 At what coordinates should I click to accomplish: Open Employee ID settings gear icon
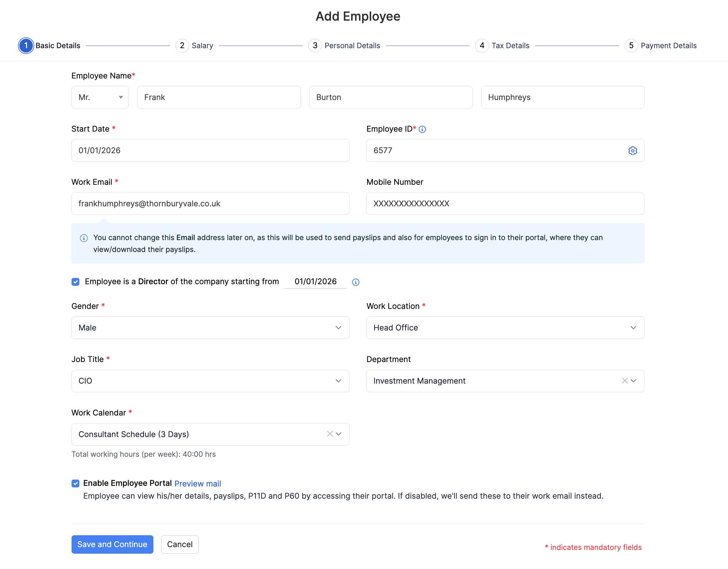click(x=632, y=151)
